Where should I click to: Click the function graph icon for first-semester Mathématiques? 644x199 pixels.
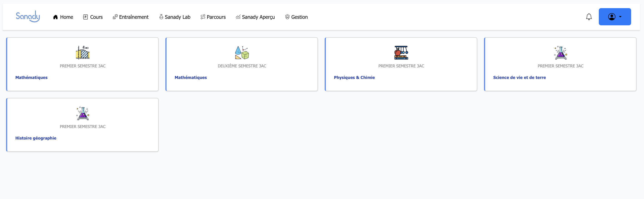pos(82,52)
